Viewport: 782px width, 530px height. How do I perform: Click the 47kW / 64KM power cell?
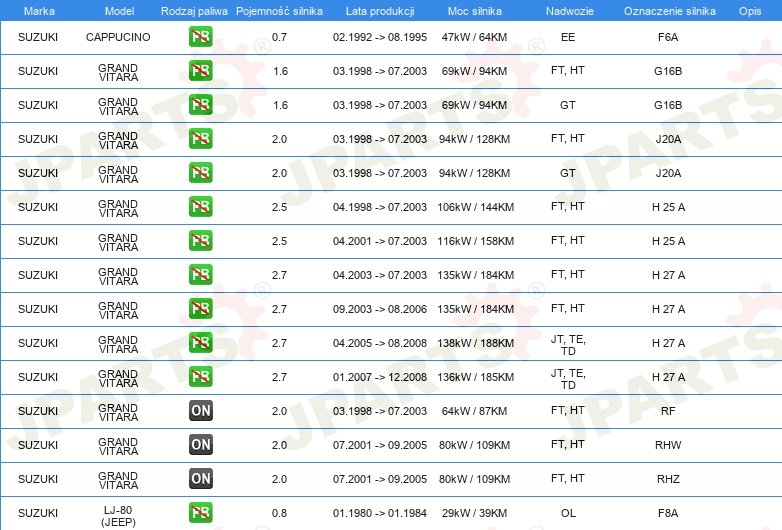[474, 37]
